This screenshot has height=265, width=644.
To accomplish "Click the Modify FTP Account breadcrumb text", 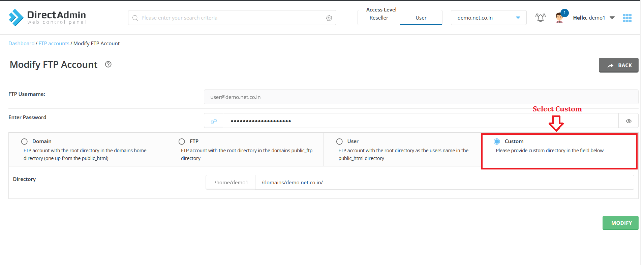I will (x=96, y=44).
